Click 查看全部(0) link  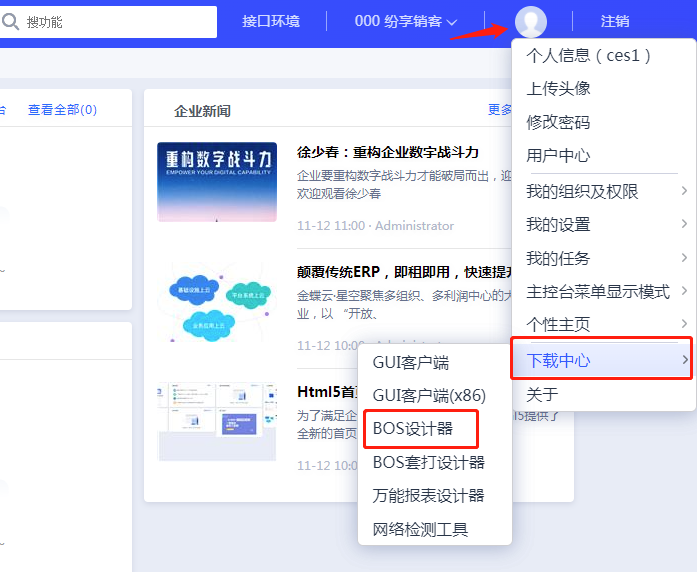click(62, 110)
